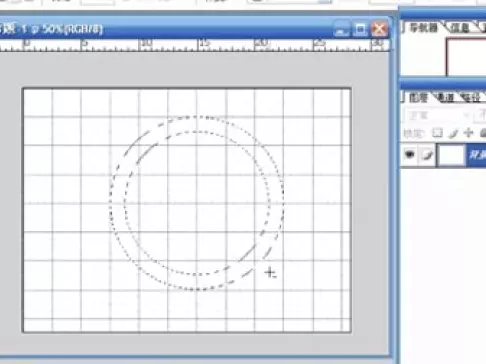Close the document with the red X
Screen dimensions: 486x364
379,29
